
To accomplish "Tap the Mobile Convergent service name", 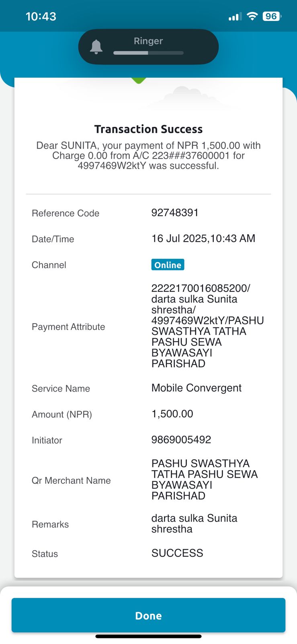I will click(x=197, y=388).
